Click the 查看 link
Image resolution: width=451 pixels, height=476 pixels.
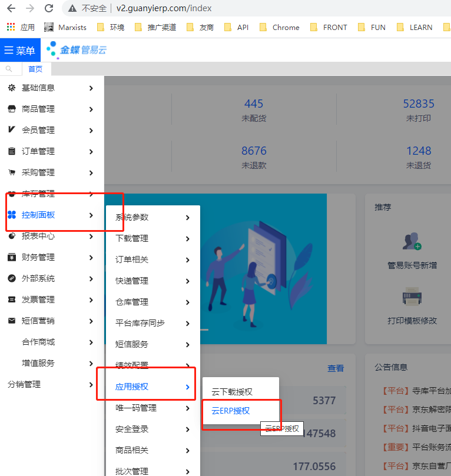pyautogui.click(x=336, y=368)
